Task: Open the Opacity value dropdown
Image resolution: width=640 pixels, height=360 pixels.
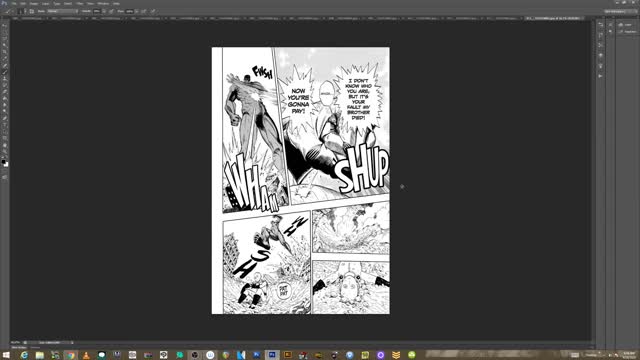Action: (x=104, y=11)
